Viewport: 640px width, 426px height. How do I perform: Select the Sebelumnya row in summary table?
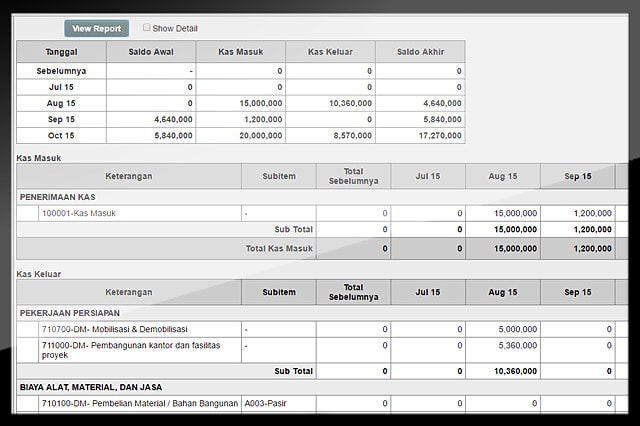click(x=61, y=71)
